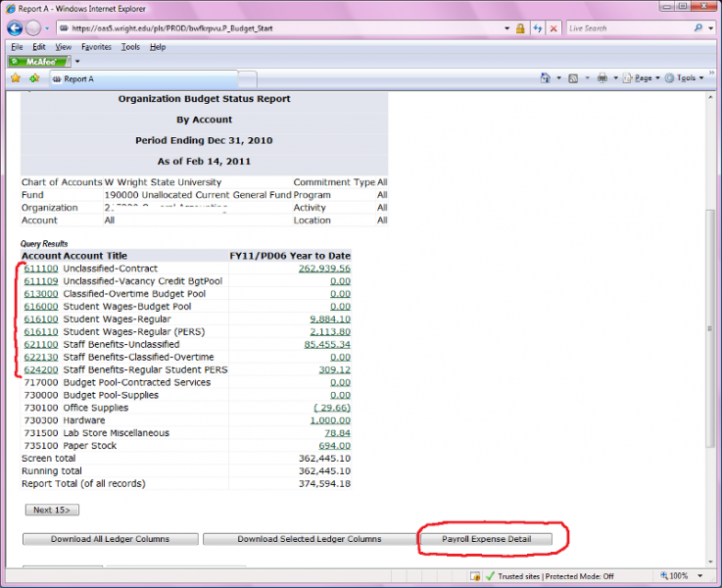Screen dimensions: 722x588
Task: Expand the McAfee toolbar dropdown arrow
Action: [77, 62]
